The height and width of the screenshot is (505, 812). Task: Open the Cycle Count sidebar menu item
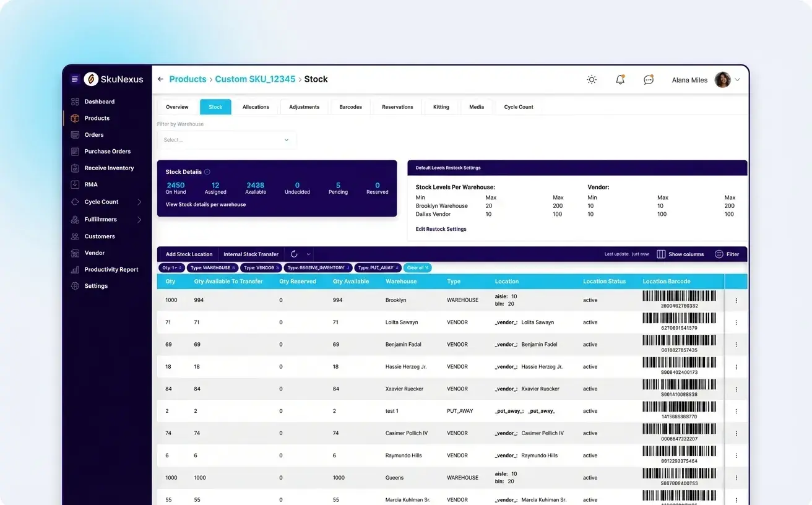point(102,202)
